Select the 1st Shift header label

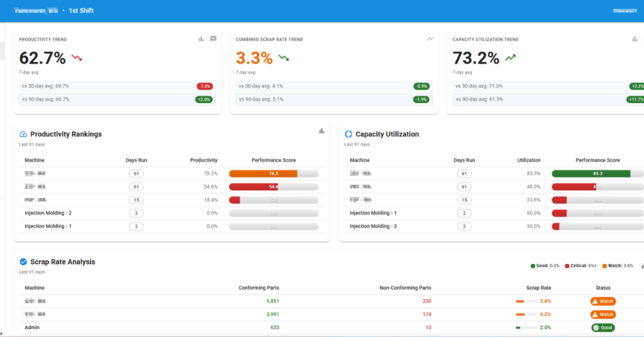(x=81, y=11)
